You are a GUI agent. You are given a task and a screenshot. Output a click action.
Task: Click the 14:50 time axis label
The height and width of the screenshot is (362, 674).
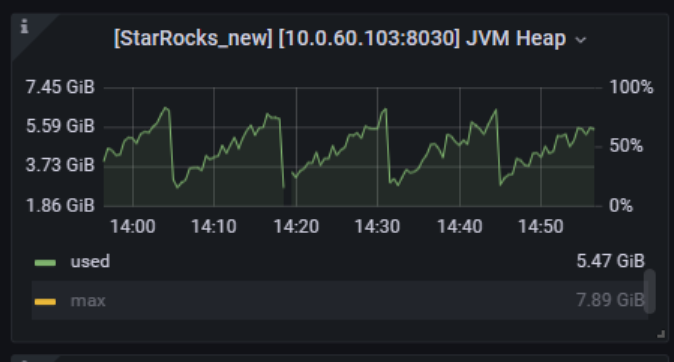[541, 227]
